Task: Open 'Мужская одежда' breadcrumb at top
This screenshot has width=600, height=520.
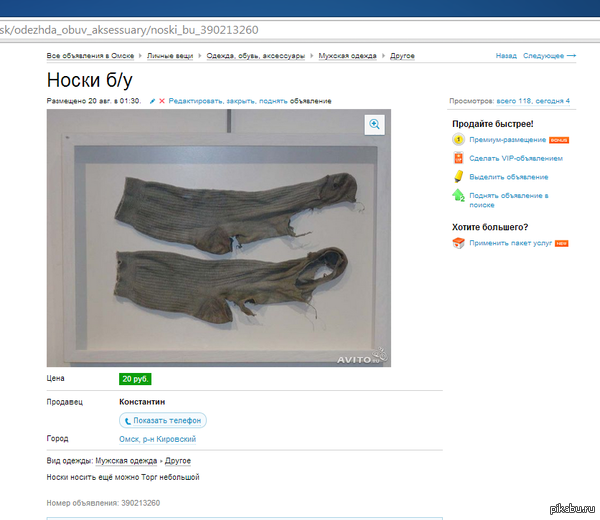Action: (347, 56)
